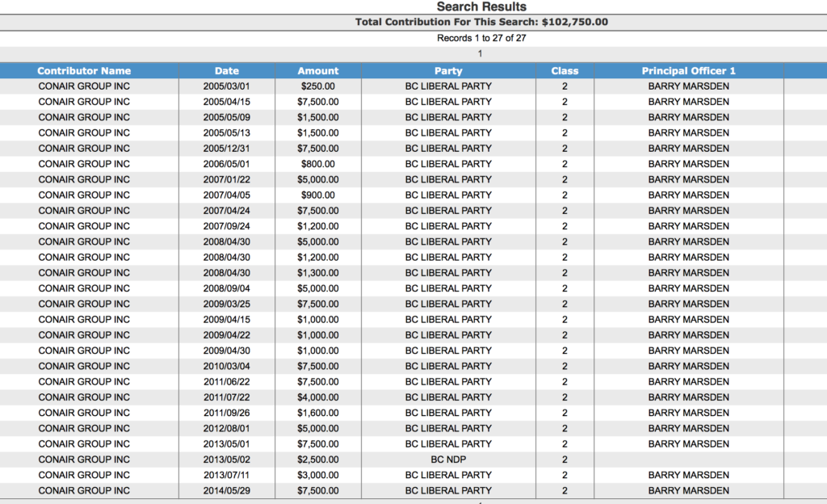This screenshot has height=504, width=827.
Task: Select the date 2009/04/22
Action: 227,335
